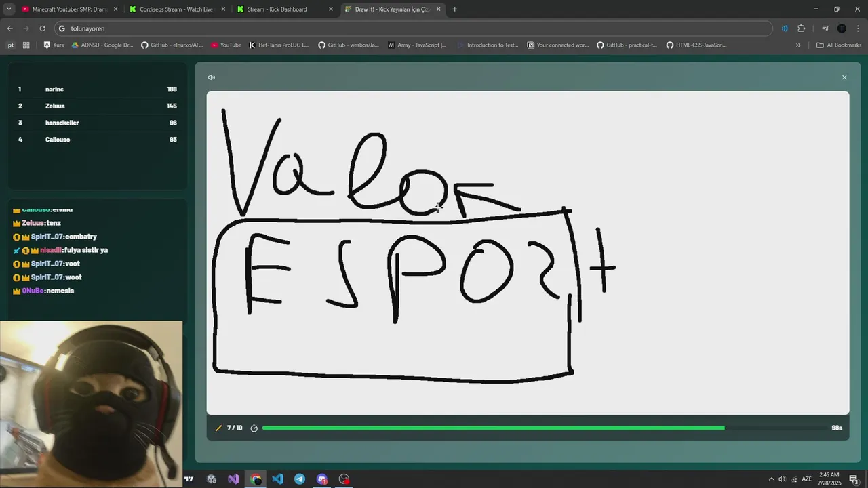Open TradingView from the taskbar
Screen dimensions: 868x488
point(189,479)
